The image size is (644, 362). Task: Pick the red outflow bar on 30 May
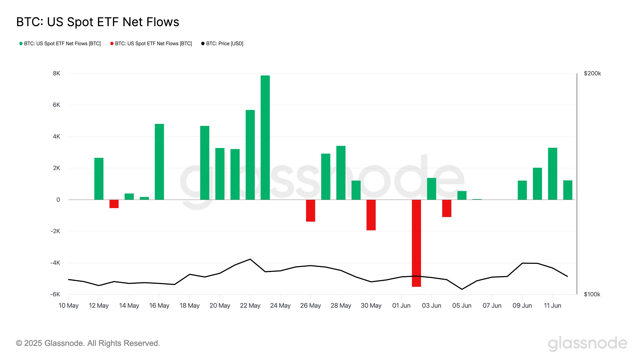tap(371, 215)
